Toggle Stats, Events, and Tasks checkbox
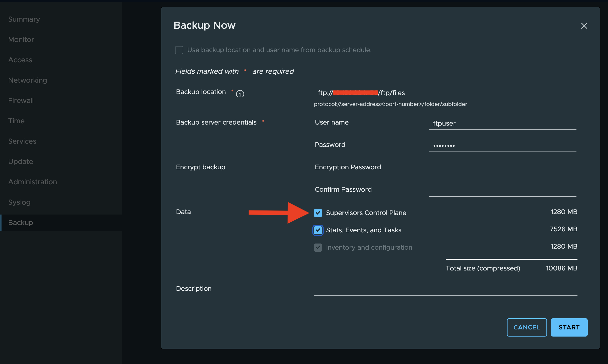Screen dimensions: 608x364 (x=318, y=230)
